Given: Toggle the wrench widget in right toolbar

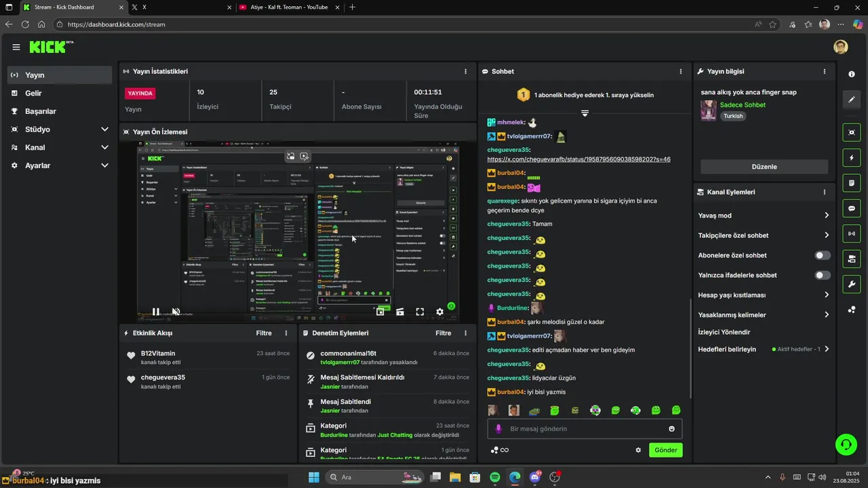Looking at the screenshot, I should 852,284.
